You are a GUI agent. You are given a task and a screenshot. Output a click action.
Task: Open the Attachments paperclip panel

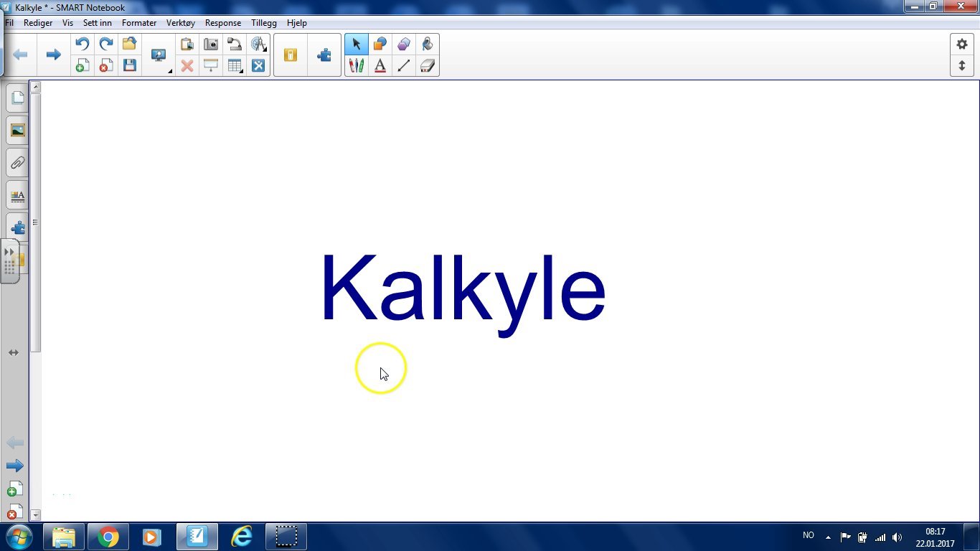click(17, 163)
